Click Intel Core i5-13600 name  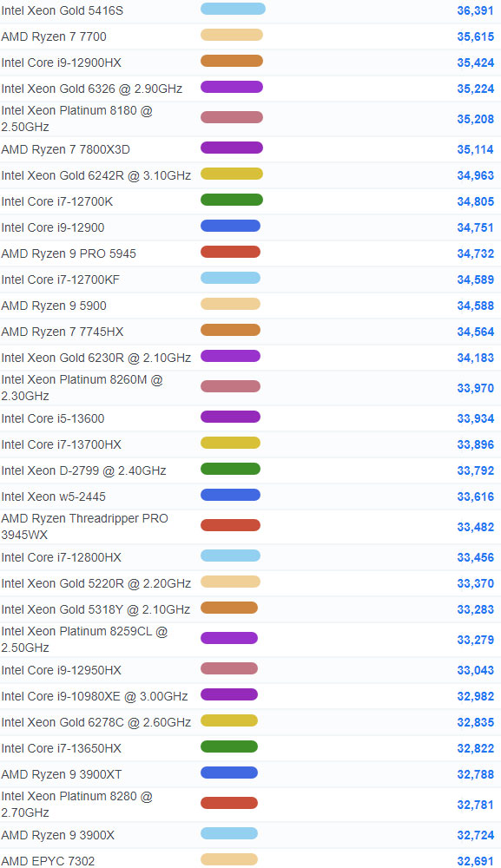[53, 418]
